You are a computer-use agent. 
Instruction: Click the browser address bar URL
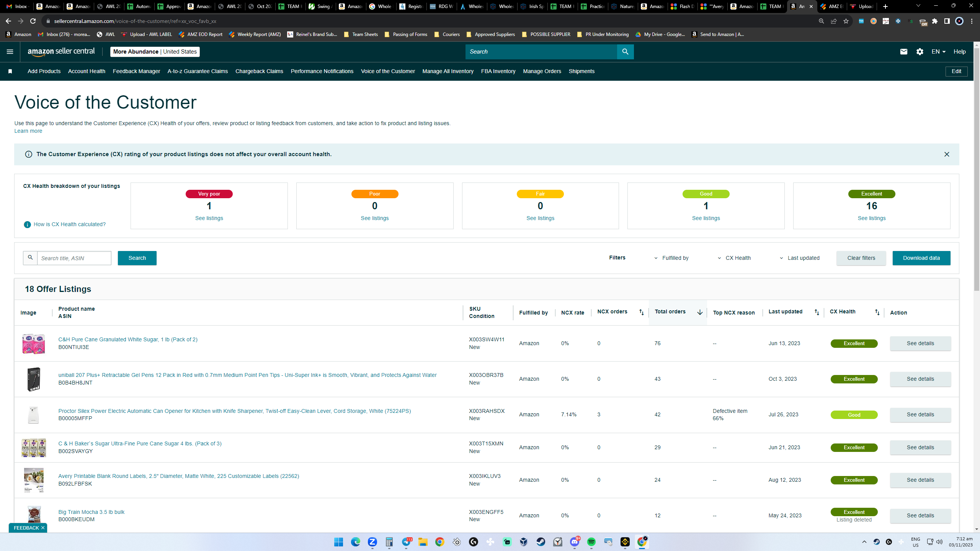(x=135, y=21)
